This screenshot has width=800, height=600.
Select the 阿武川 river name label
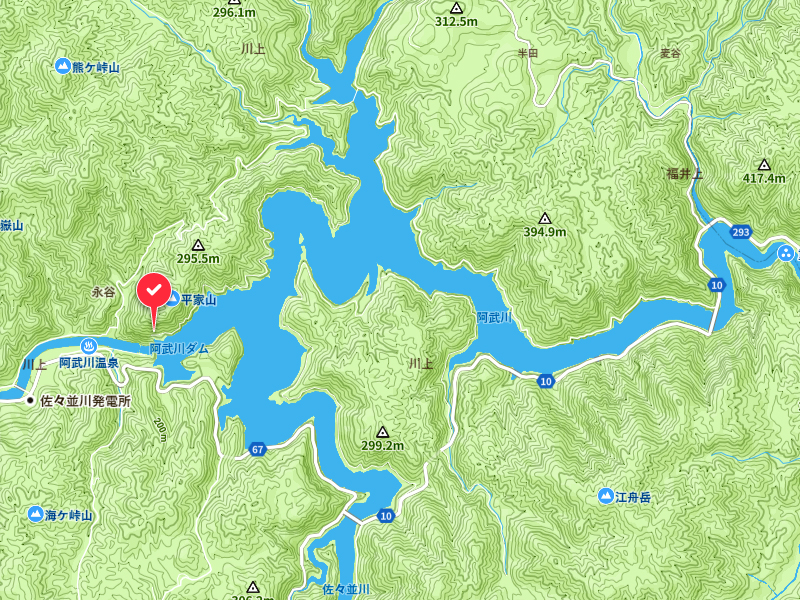coord(494,317)
